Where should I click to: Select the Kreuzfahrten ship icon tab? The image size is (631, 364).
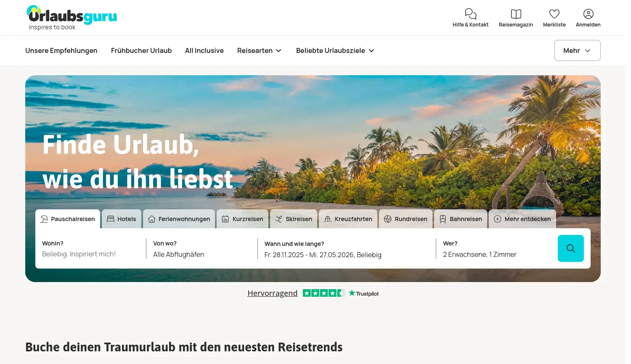(x=348, y=219)
